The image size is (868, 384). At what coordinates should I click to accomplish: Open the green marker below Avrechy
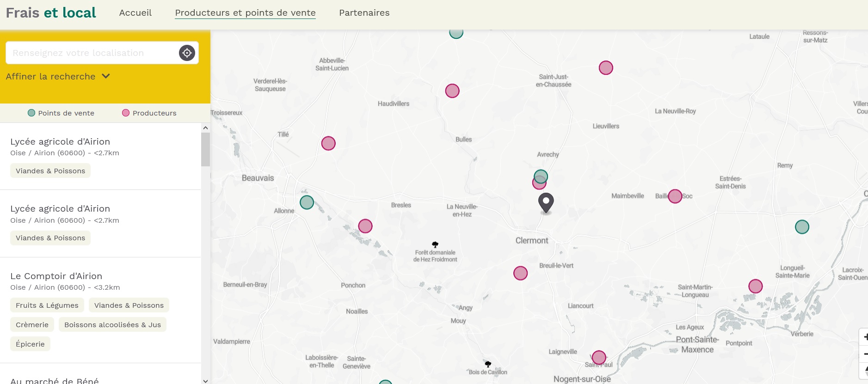(x=541, y=176)
